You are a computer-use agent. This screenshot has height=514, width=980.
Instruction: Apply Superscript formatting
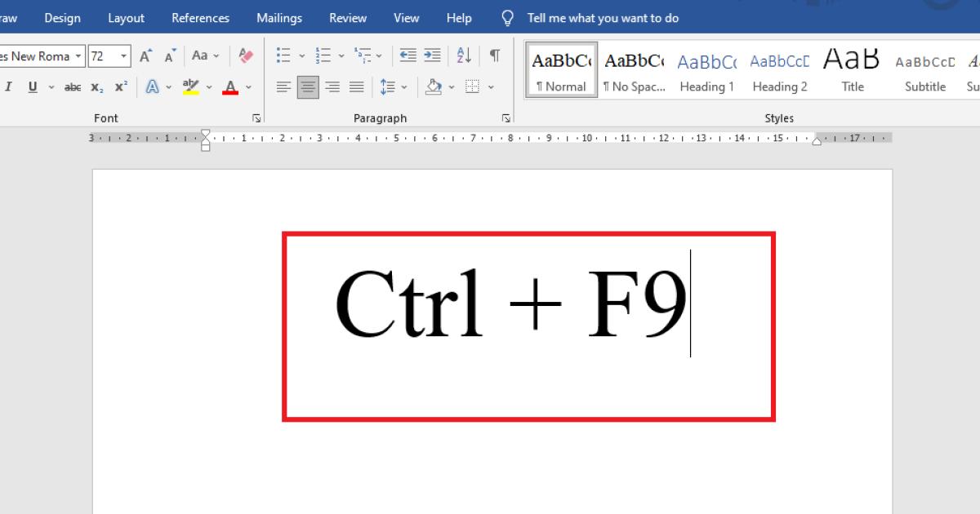(121, 86)
